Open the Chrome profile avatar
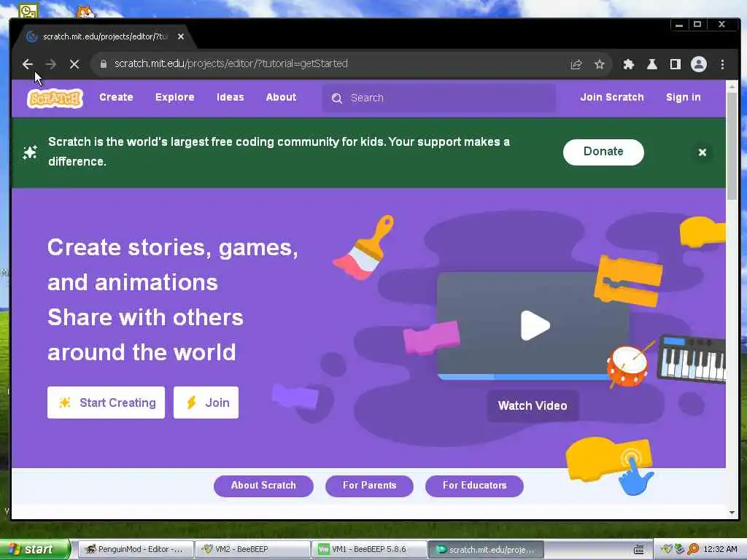747x560 pixels. coord(698,64)
